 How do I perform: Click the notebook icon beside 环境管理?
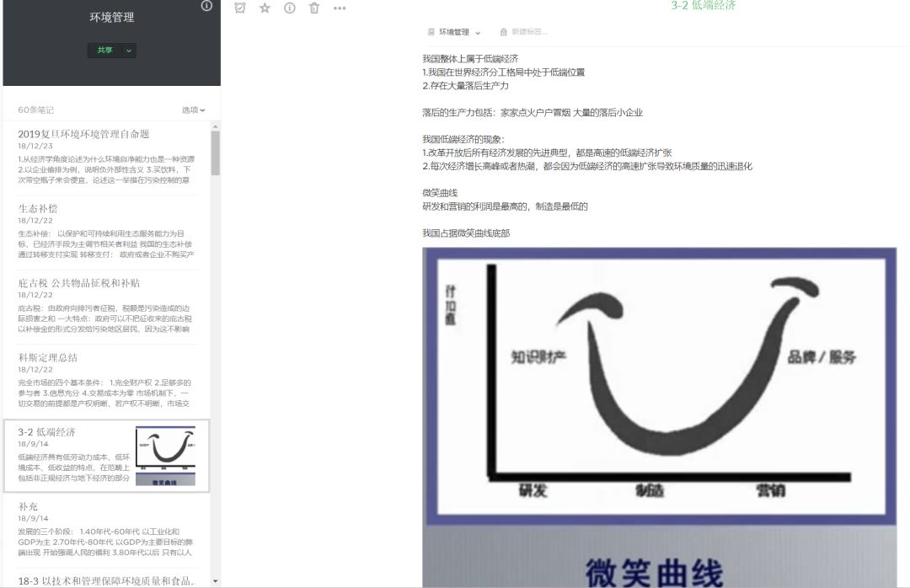[431, 32]
